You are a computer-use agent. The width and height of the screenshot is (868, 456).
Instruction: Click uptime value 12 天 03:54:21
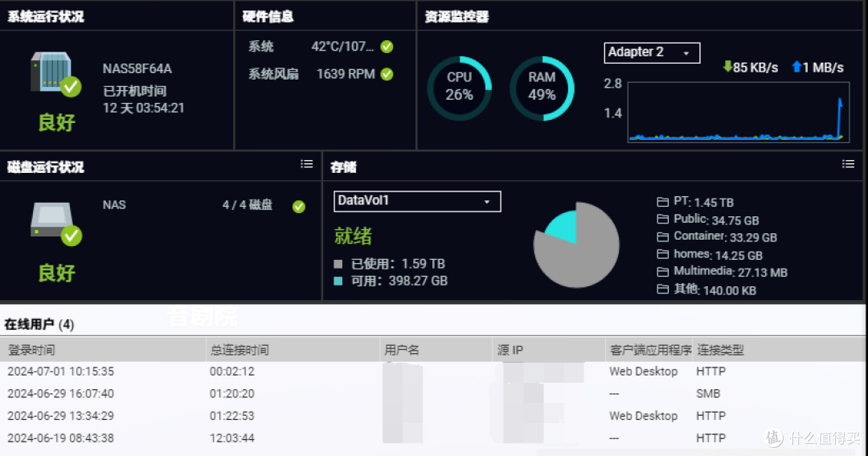pos(143,108)
